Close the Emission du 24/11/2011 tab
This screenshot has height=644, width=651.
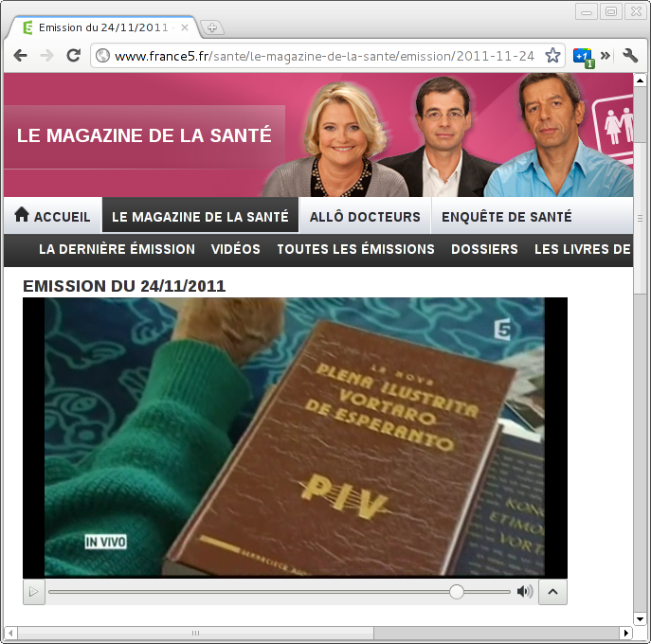[185, 27]
